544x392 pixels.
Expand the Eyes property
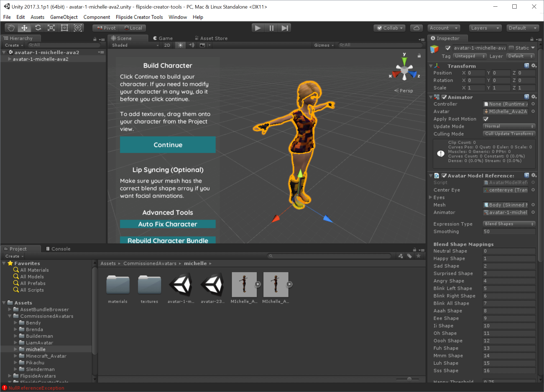[x=430, y=197]
